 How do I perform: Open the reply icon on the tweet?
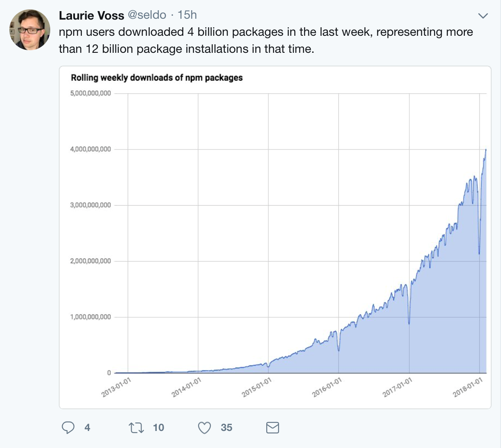tap(69, 428)
